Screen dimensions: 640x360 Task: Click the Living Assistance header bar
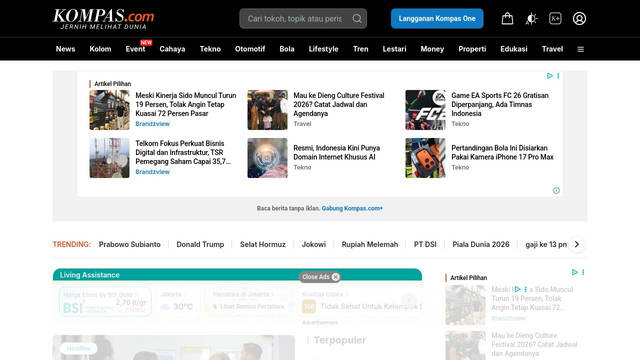click(237, 275)
